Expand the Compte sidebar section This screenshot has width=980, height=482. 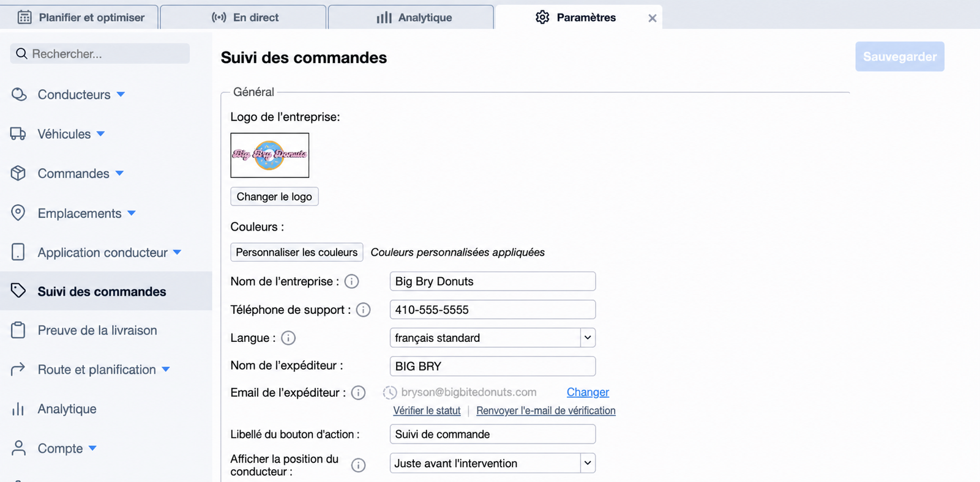[x=92, y=448]
